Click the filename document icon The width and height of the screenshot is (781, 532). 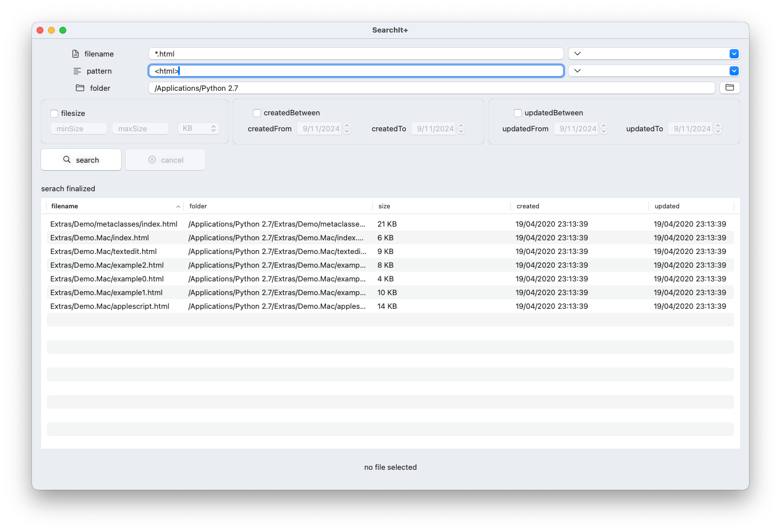click(75, 53)
